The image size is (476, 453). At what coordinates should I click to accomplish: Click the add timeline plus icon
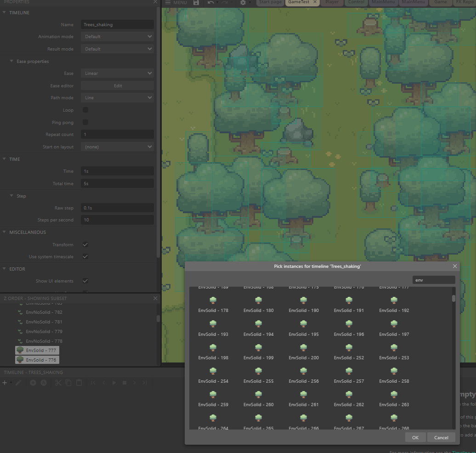pyautogui.click(x=5, y=383)
